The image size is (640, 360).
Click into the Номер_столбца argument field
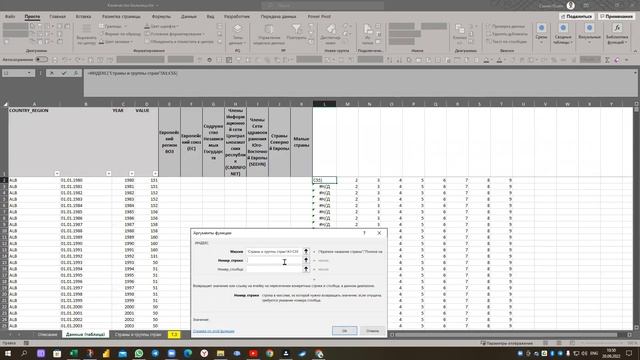[x=274, y=269]
